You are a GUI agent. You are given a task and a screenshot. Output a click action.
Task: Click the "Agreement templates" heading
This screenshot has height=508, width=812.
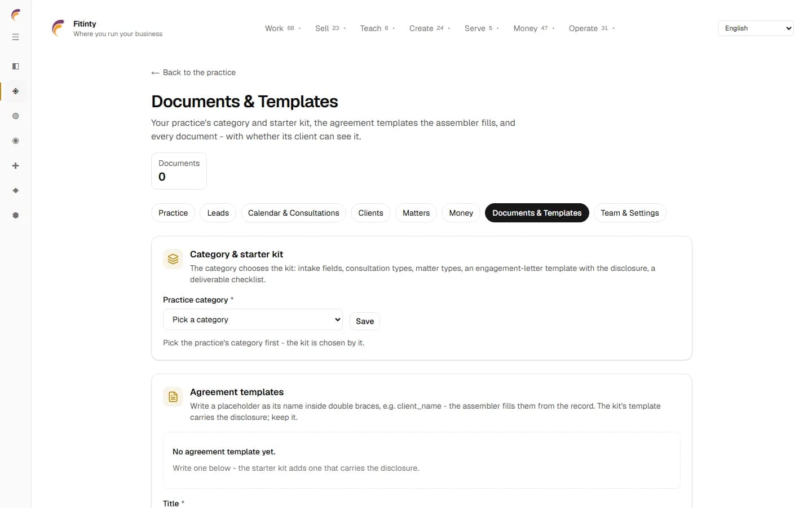click(237, 392)
